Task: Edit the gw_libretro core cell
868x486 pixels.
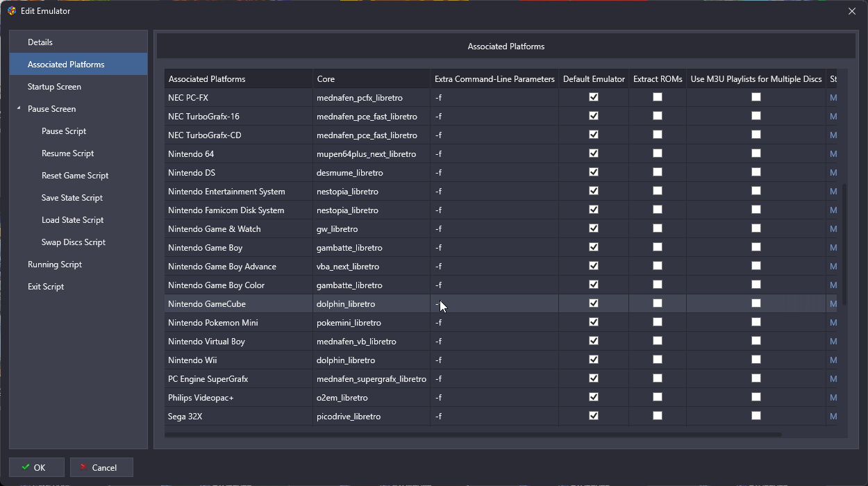Action: tap(372, 229)
